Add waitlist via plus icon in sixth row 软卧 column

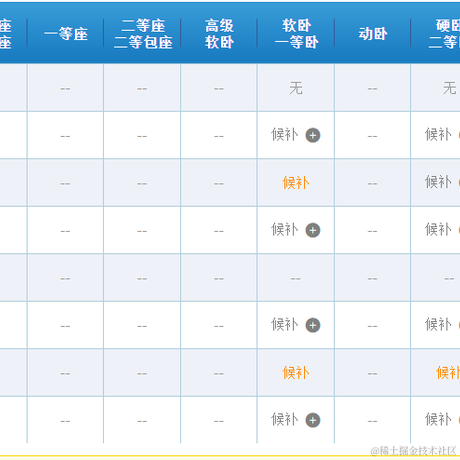pyautogui.click(x=313, y=325)
